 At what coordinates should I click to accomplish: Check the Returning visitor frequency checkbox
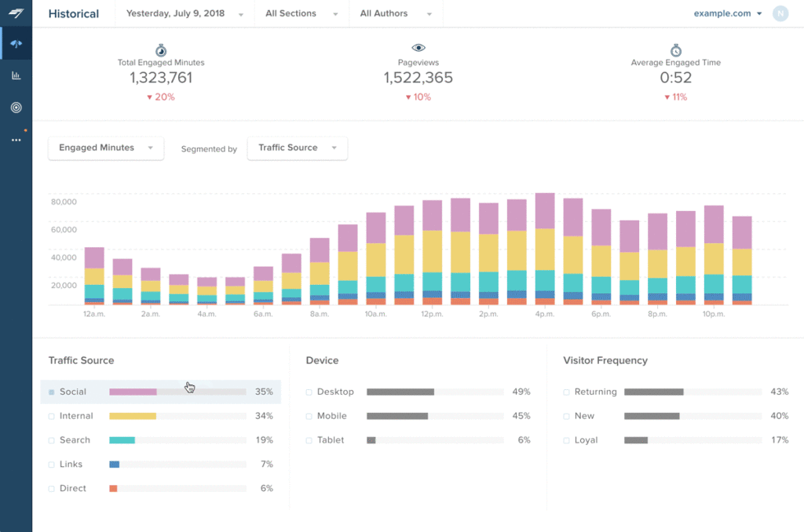[566, 392]
